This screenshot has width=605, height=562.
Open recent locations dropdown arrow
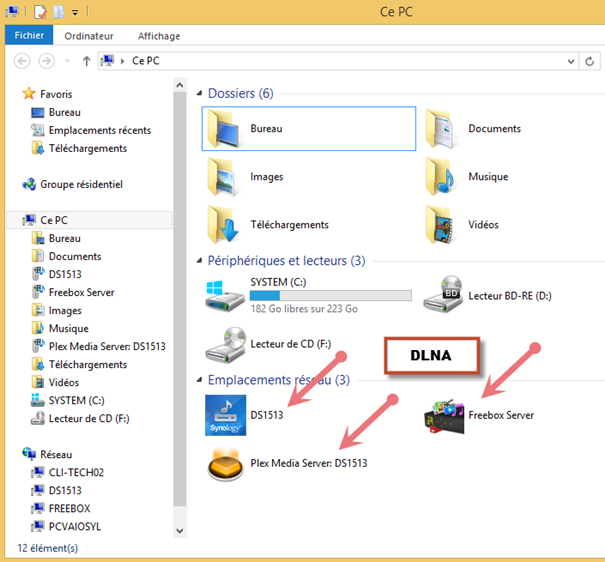67,61
